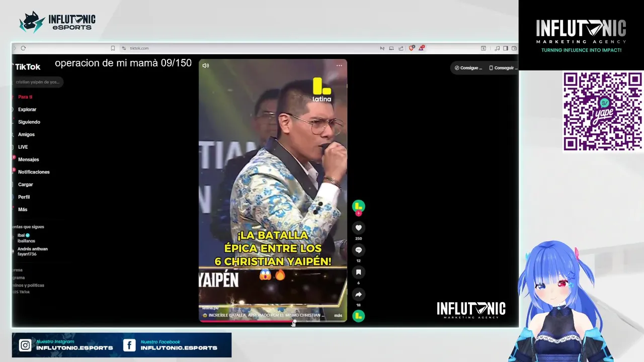This screenshot has width=644, height=362.
Task: Open the Para ti feed
Action: tap(25, 97)
